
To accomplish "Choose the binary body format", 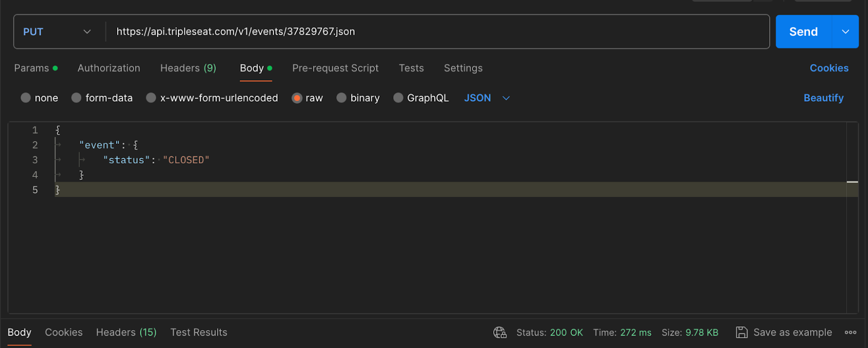I will click(x=358, y=98).
